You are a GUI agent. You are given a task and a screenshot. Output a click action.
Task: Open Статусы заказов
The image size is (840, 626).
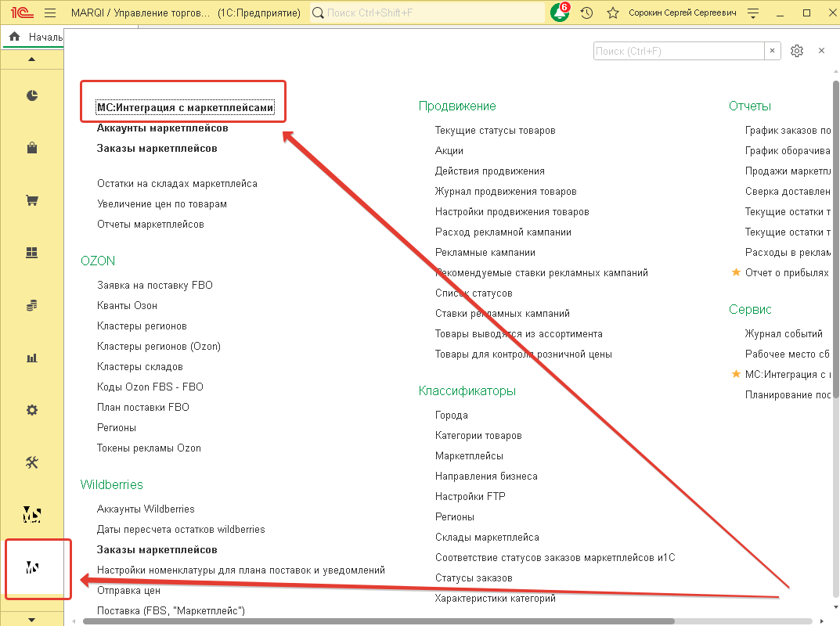pyautogui.click(x=474, y=577)
